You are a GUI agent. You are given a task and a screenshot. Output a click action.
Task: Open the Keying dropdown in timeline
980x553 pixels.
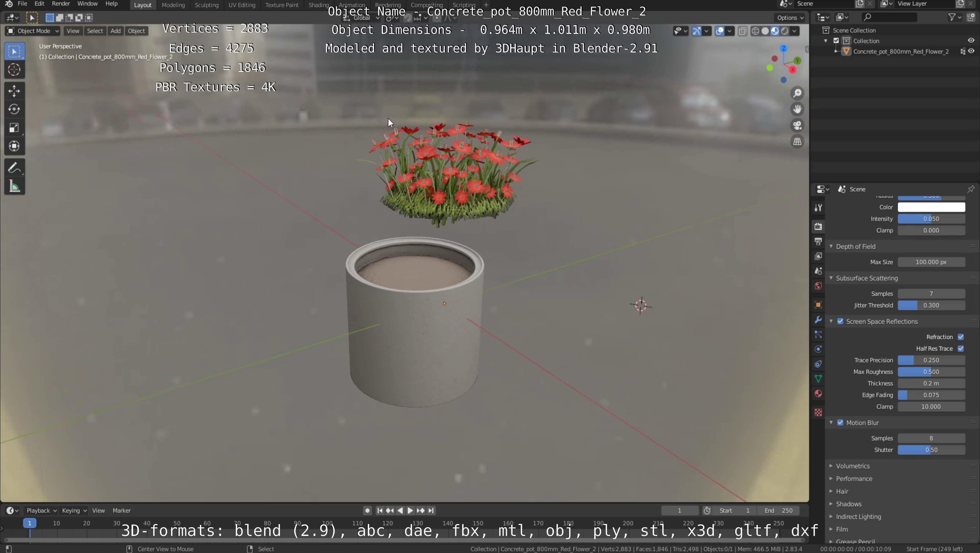click(x=74, y=511)
